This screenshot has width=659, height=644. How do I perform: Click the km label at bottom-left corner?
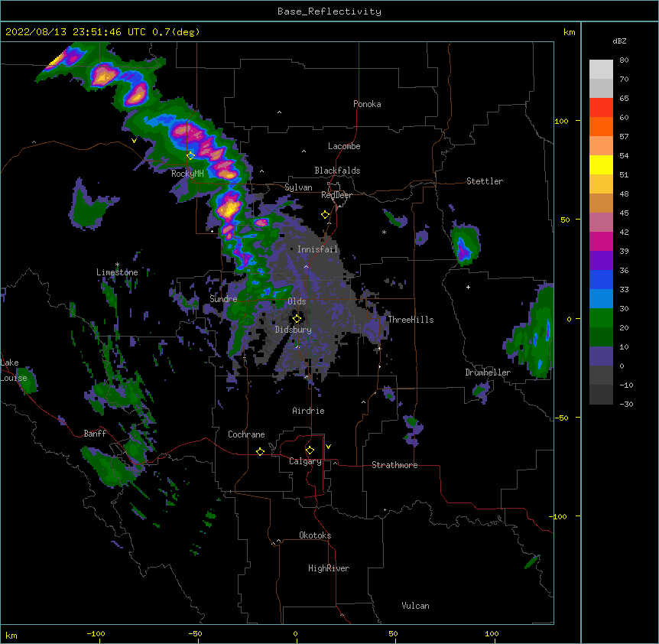click(x=11, y=636)
